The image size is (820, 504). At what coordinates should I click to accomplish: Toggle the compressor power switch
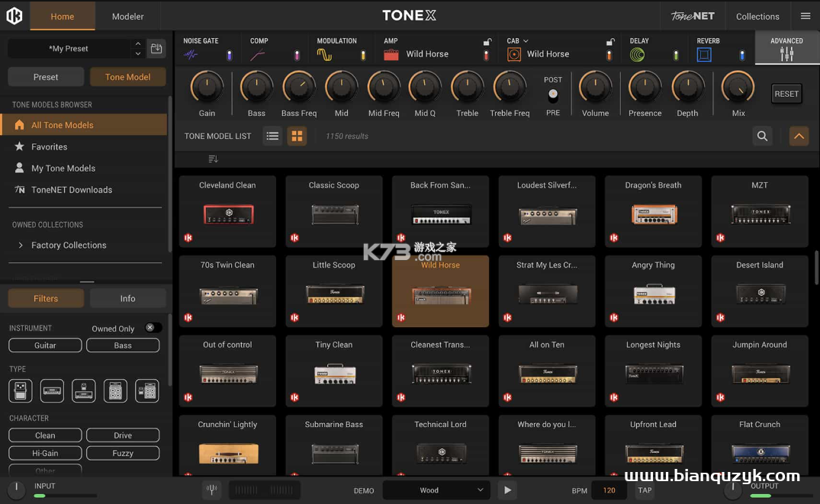297,55
